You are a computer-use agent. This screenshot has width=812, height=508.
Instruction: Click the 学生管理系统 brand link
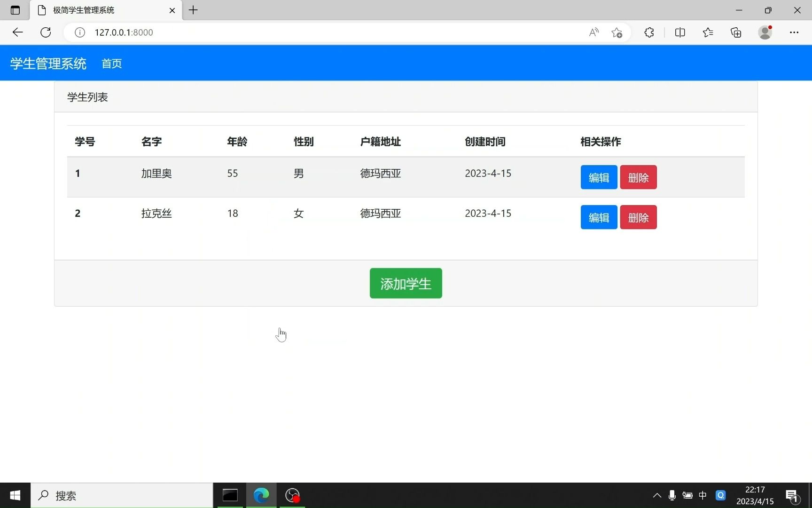click(48, 63)
